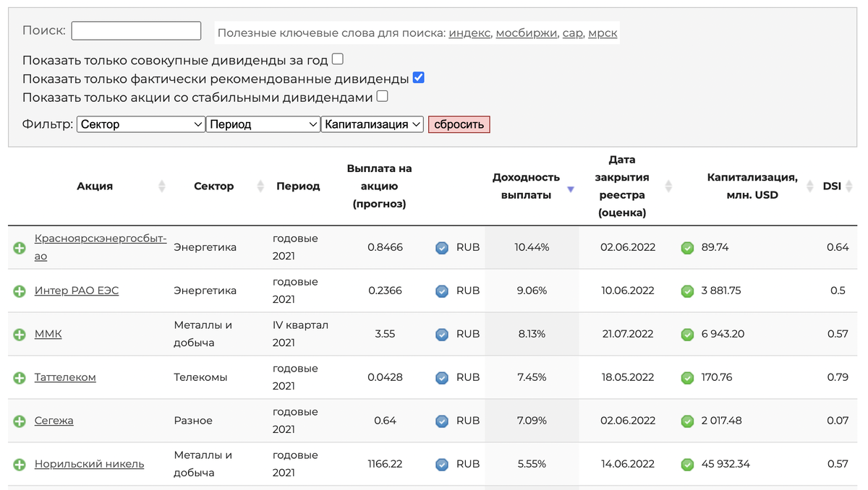Click DSI value 0.79
The width and height of the screenshot is (868, 490).
tap(838, 377)
